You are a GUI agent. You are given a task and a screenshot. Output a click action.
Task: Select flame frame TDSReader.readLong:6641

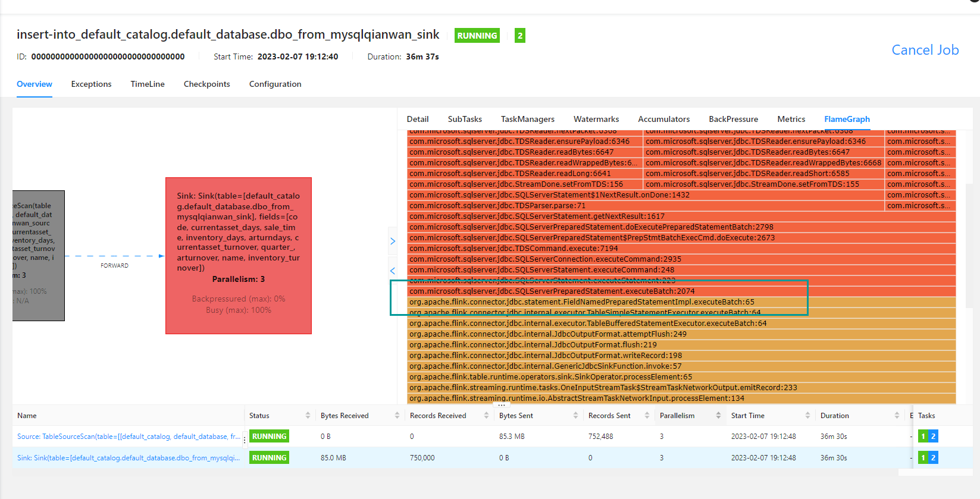click(x=525, y=174)
